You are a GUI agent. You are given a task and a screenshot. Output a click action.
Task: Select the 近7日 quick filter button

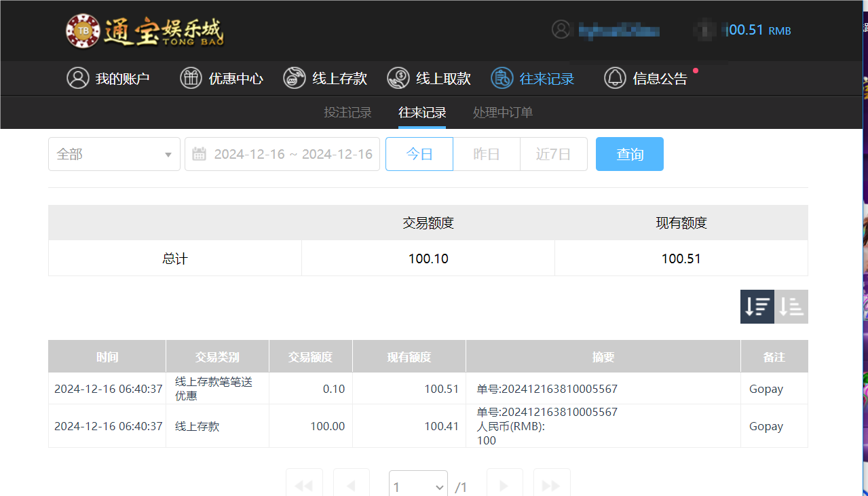(553, 154)
